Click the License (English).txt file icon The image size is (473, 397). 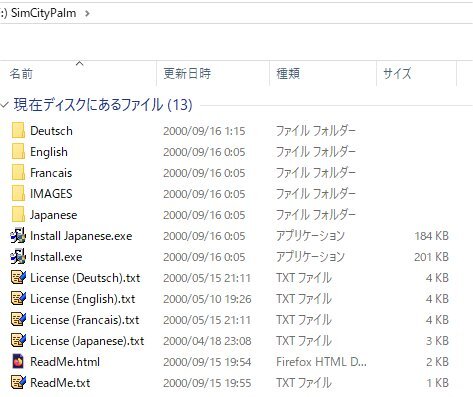click(x=18, y=299)
